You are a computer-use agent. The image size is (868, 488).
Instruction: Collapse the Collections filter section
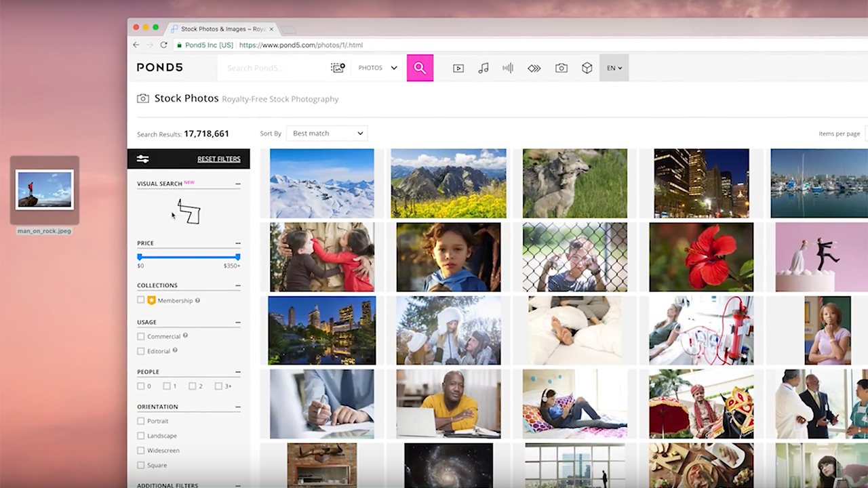tap(238, 285)
